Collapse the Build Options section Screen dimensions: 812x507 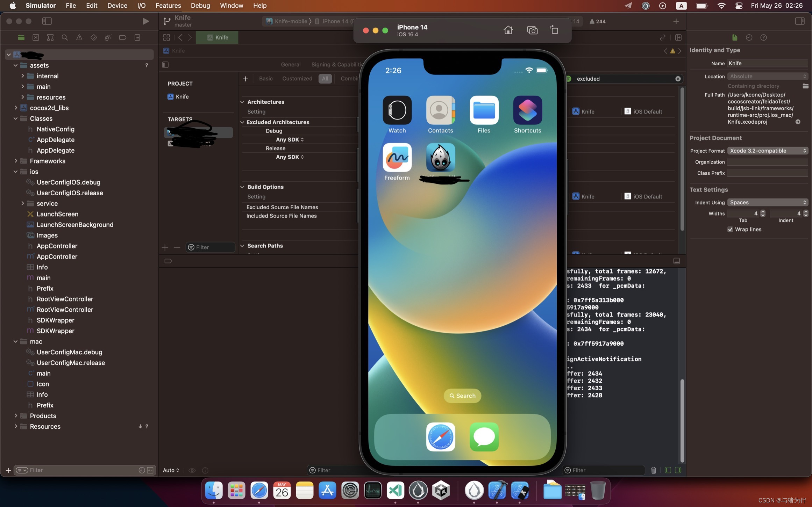point(242,187)
